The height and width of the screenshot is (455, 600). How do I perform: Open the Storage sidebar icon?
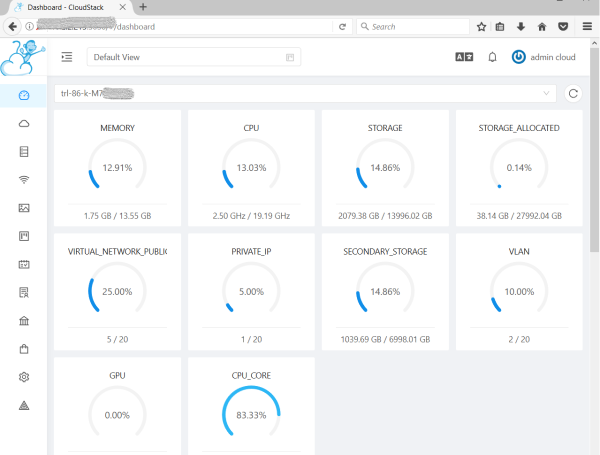click(24, 152)
